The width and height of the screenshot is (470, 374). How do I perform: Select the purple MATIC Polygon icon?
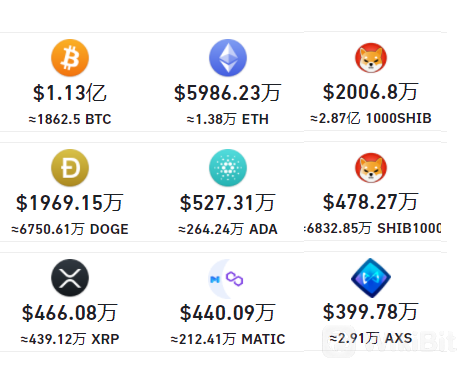point(228,279)
